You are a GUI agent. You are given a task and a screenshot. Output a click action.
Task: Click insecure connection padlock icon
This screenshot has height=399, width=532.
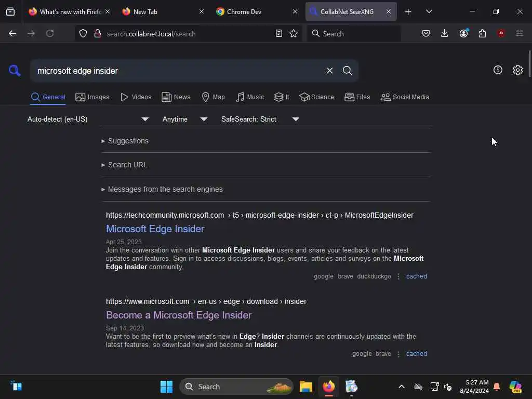[98, 33]
